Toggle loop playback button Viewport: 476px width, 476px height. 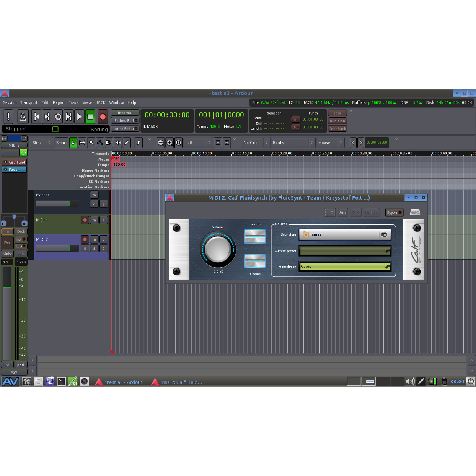click(x=58, y=117)
